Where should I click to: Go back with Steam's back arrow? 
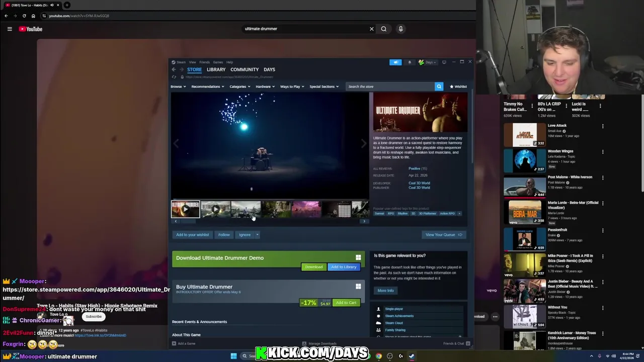tap(174, 69)
